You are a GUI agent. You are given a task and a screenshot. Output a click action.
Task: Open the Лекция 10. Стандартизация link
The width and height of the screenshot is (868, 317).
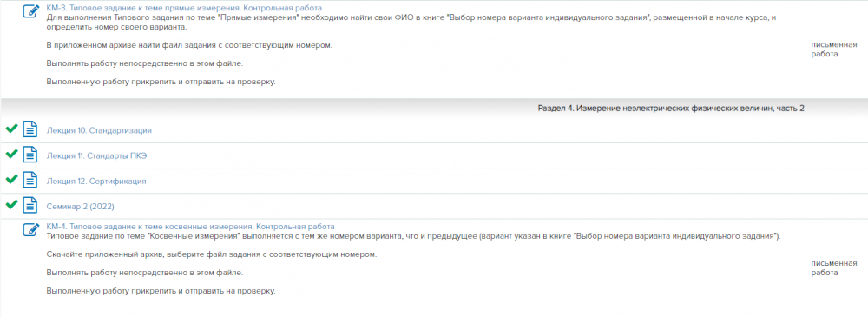[x=99, y=130]
